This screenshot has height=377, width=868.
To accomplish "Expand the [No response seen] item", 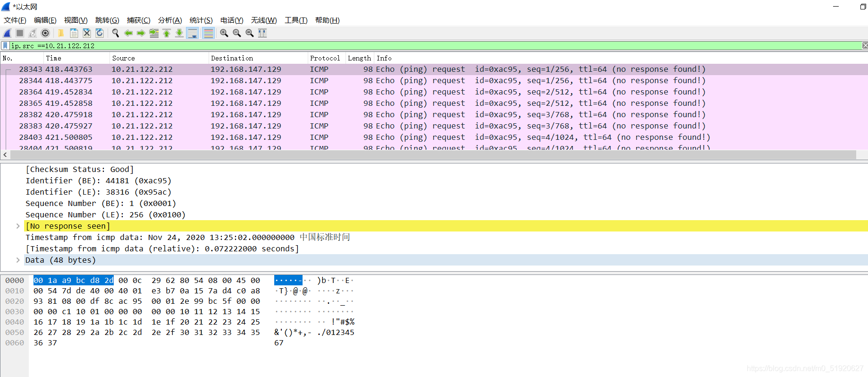I will click(18, 226).
